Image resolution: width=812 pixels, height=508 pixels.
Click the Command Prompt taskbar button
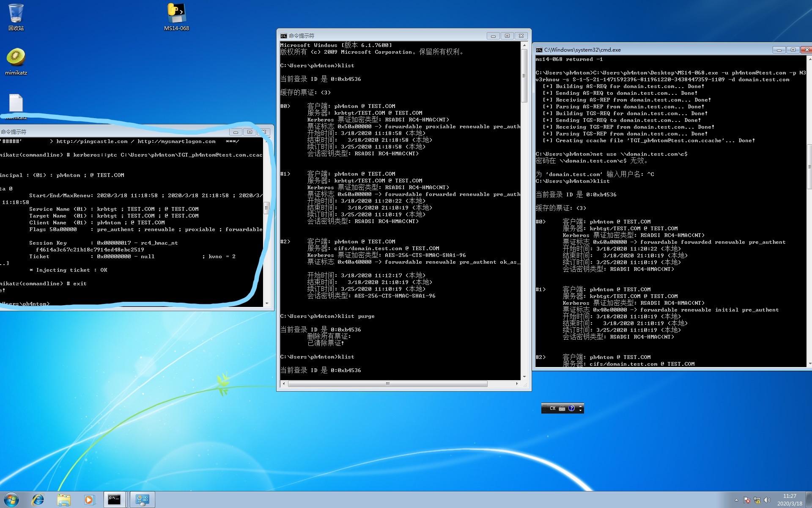tap(114, 500)
